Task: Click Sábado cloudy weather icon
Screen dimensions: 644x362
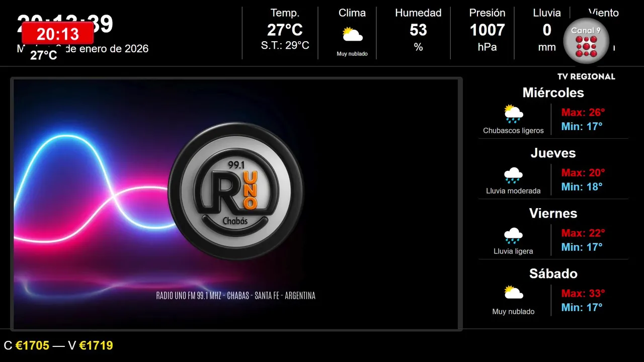Action: (513, 293)
